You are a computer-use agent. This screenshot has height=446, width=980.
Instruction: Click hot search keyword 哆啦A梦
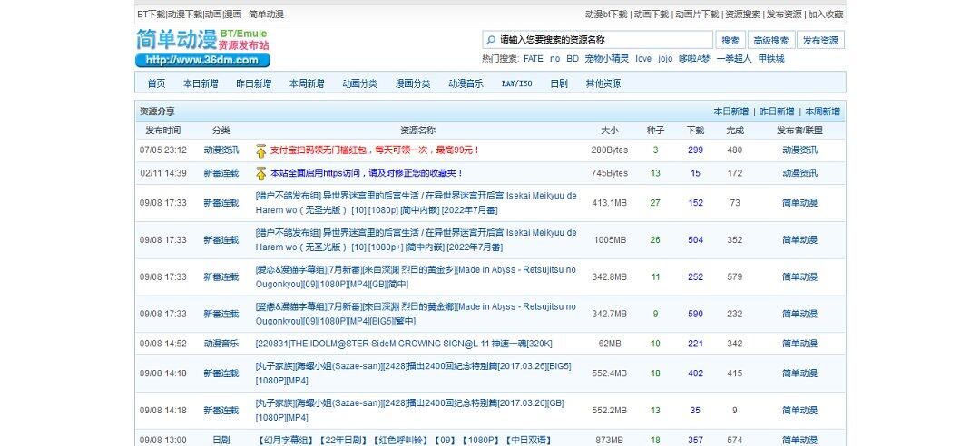[x=694, y=59]
